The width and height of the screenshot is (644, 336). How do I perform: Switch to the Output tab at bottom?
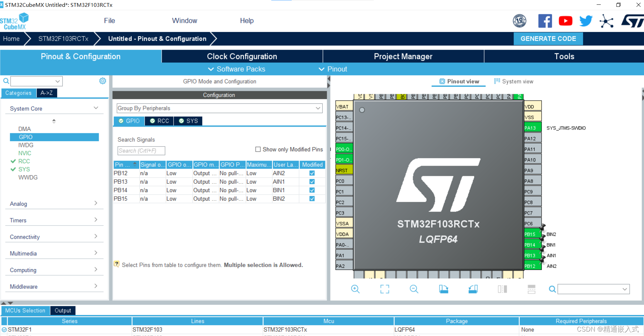(x=63, y=310)
